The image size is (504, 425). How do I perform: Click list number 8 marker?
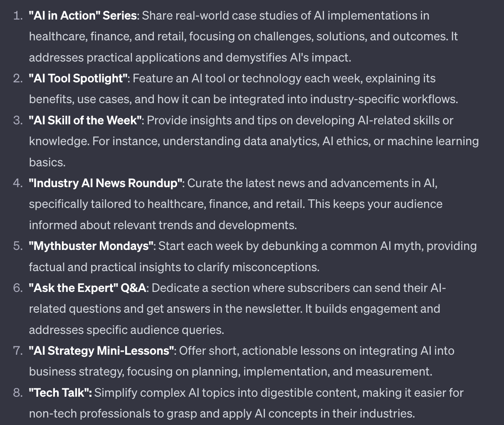18,393
